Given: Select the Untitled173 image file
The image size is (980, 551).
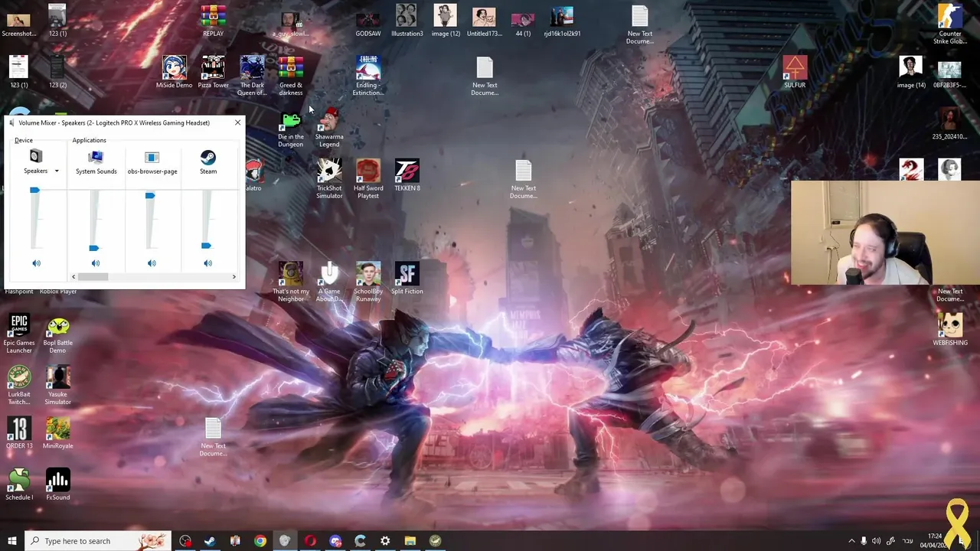Looking at the screenshot, I should [x=484, y=21].
